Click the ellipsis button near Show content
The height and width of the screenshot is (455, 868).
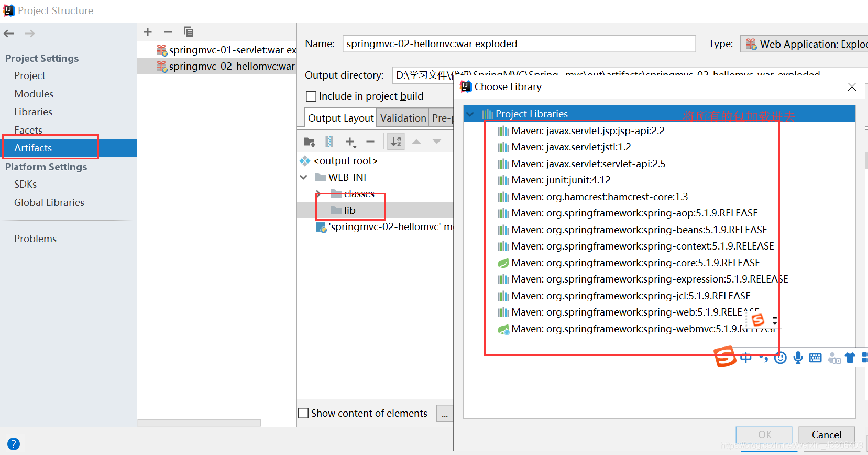click(x=445, y=413)
